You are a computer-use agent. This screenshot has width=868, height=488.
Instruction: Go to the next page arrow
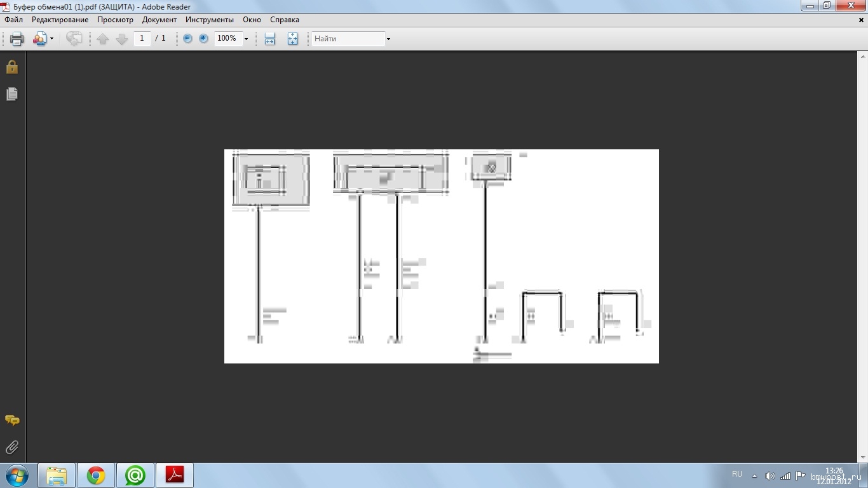(x=122, y=39)
